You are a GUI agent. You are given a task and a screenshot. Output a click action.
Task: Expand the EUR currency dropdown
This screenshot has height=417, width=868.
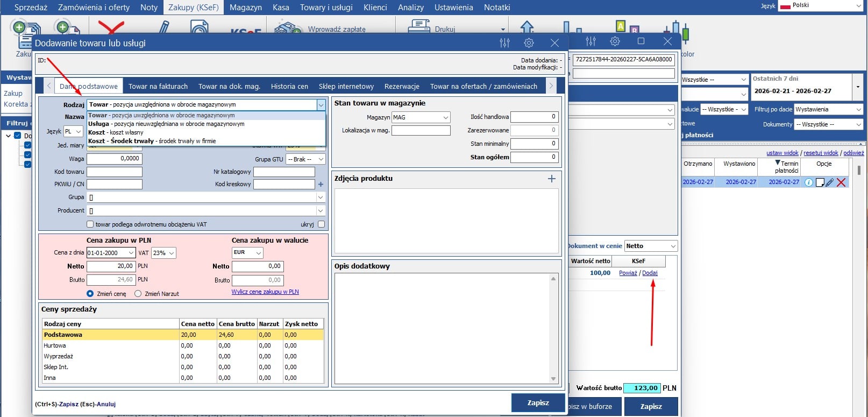pyautogui.click(x=247, y=253)
